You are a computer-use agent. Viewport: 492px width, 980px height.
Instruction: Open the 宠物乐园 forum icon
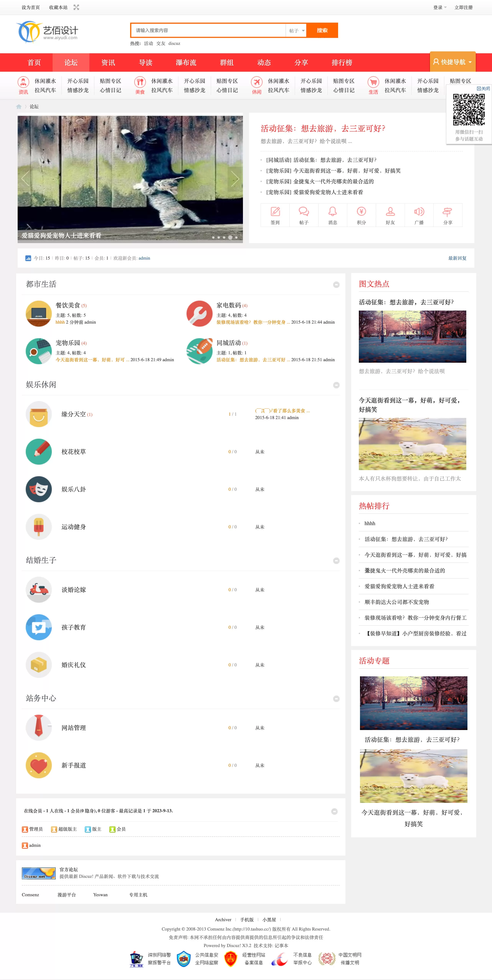38,351
